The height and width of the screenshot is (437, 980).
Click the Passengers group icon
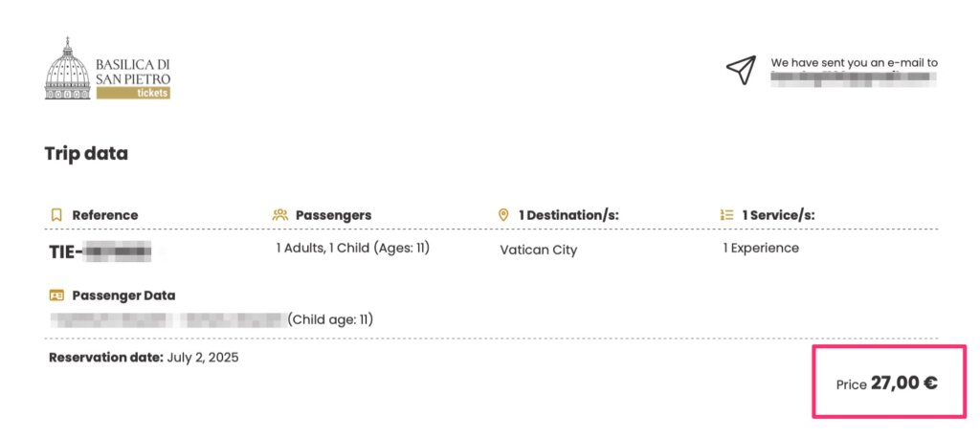click(280, 215)
